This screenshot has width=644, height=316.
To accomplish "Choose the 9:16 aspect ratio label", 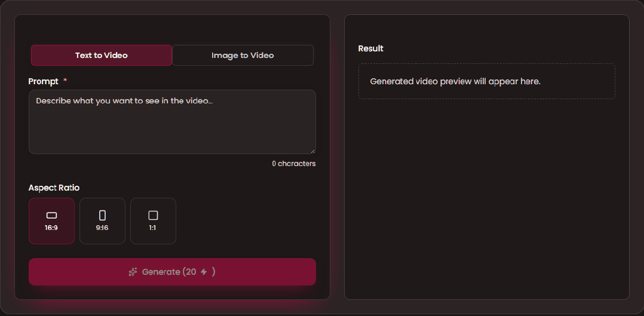I will point(102,228).
